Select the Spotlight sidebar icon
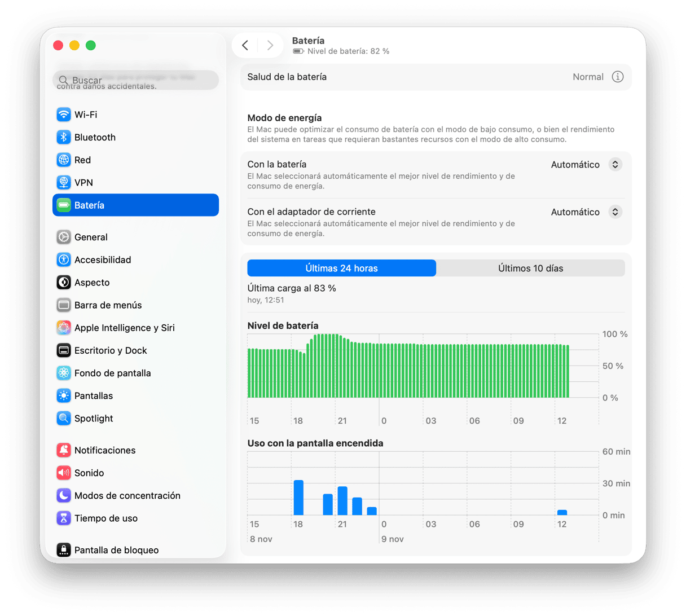This screenshot has height=616, width=686. (x=64, y=418)
